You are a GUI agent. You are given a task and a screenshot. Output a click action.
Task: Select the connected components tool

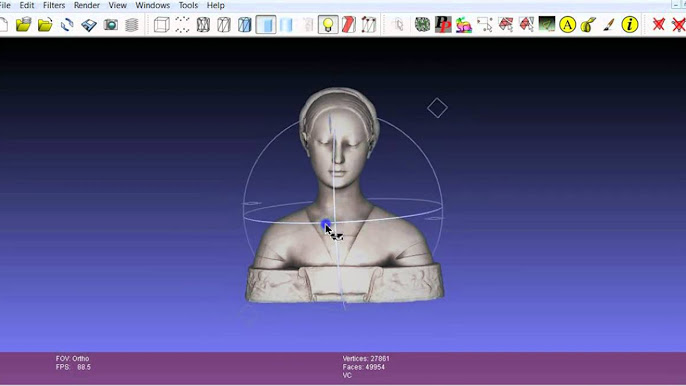[x=526, y=25]
